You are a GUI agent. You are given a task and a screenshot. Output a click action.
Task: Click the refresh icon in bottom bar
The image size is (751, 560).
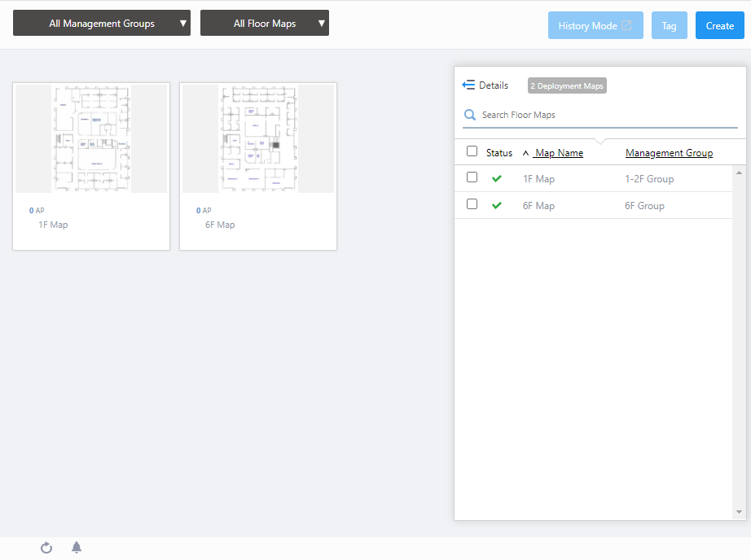tap(46, 548)
